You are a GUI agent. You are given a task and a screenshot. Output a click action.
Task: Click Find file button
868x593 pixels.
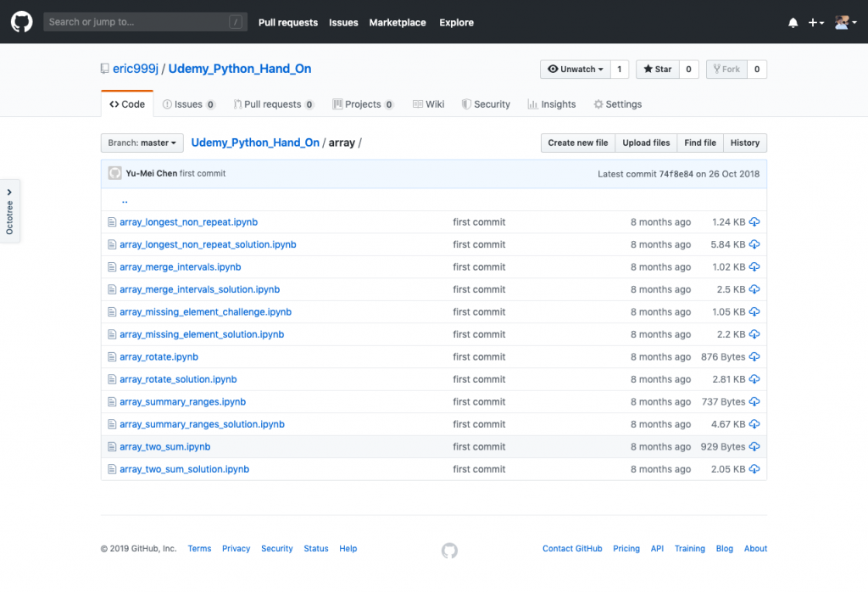(x=699, y=143)
